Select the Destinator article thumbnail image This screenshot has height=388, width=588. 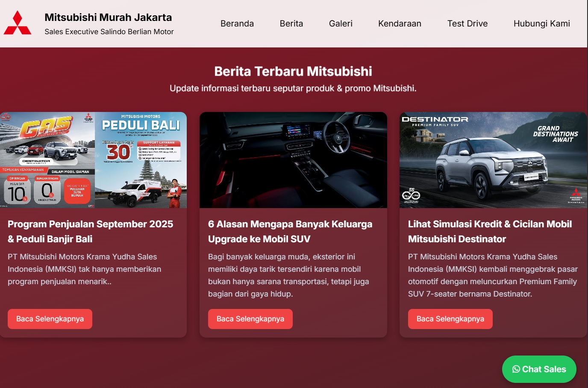(493, 160)
